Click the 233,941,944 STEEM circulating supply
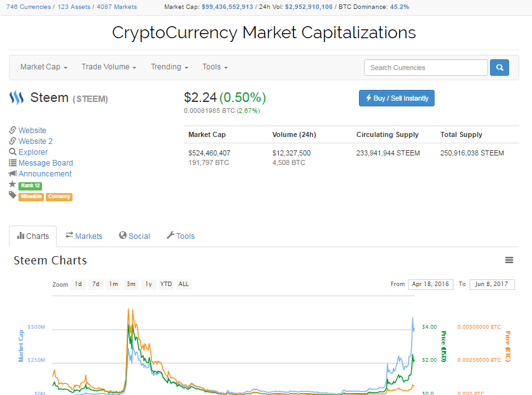Viewport: 532px width, 395px height. tap(388, 153)
